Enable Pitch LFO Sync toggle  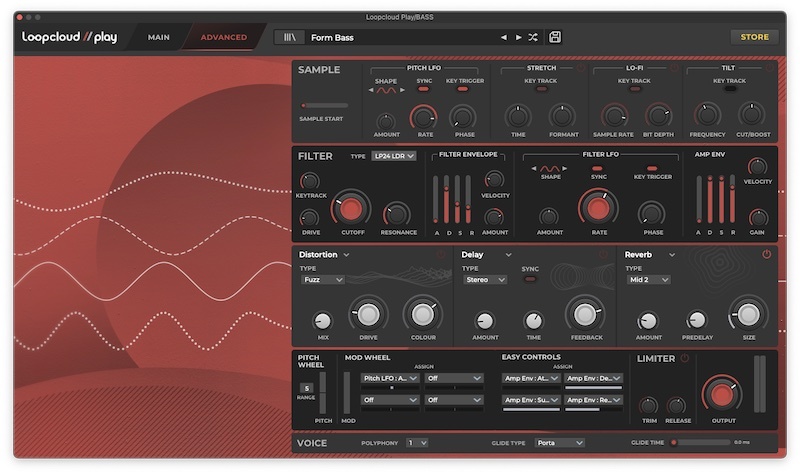click(x=424, y=90)
